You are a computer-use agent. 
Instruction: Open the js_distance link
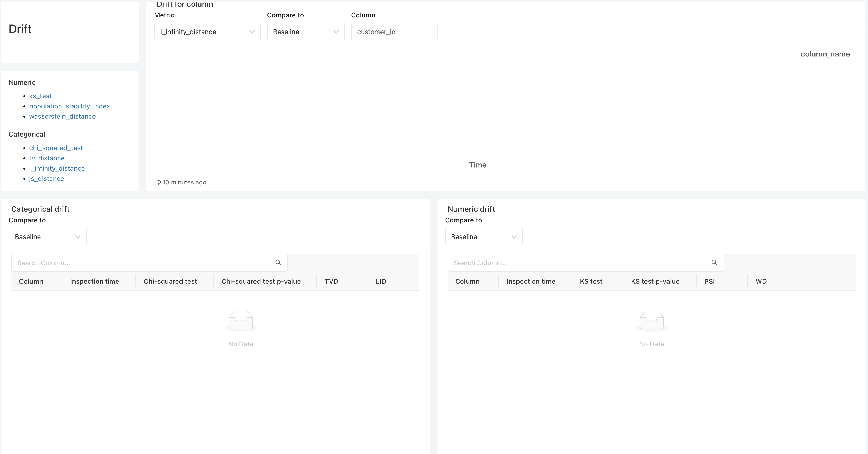point(47,179)
